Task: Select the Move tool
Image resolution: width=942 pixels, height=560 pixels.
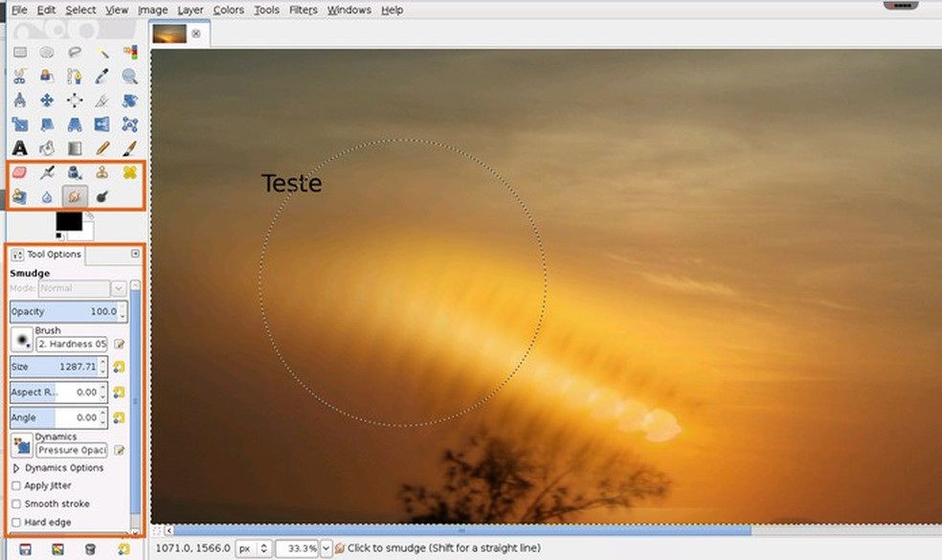Action: (x=47, y=101)
